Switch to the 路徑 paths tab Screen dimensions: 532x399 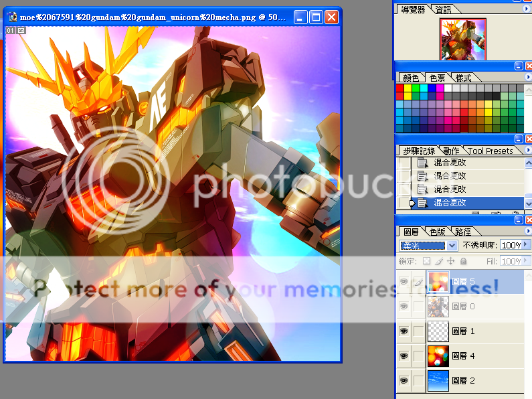coord(463,232)
